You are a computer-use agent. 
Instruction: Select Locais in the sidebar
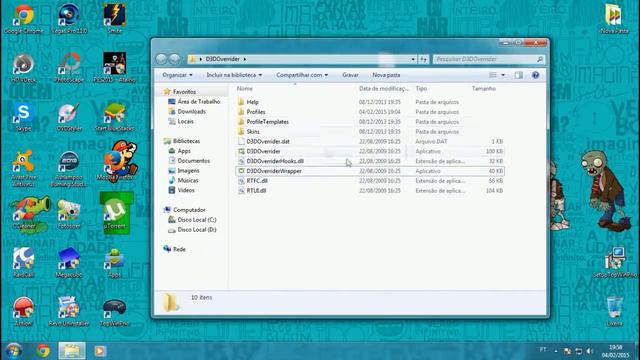pos(185,121)
